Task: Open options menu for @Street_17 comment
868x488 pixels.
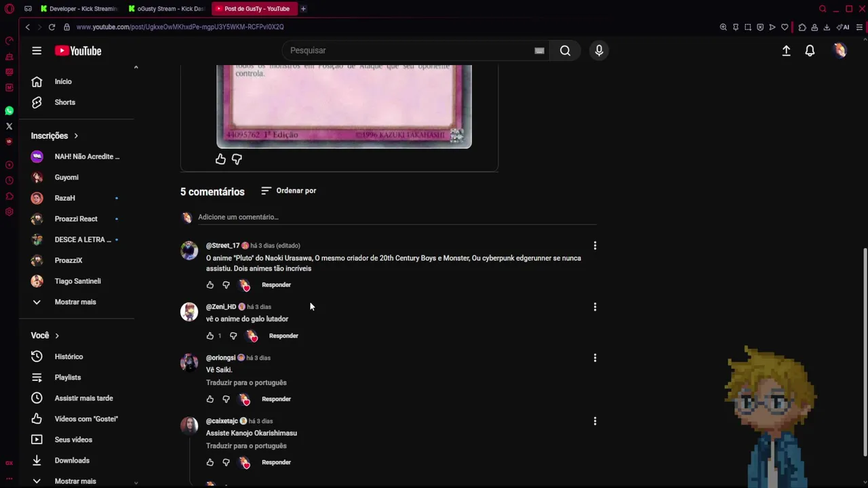Action: pyautogui.click(x=595, y=245)
